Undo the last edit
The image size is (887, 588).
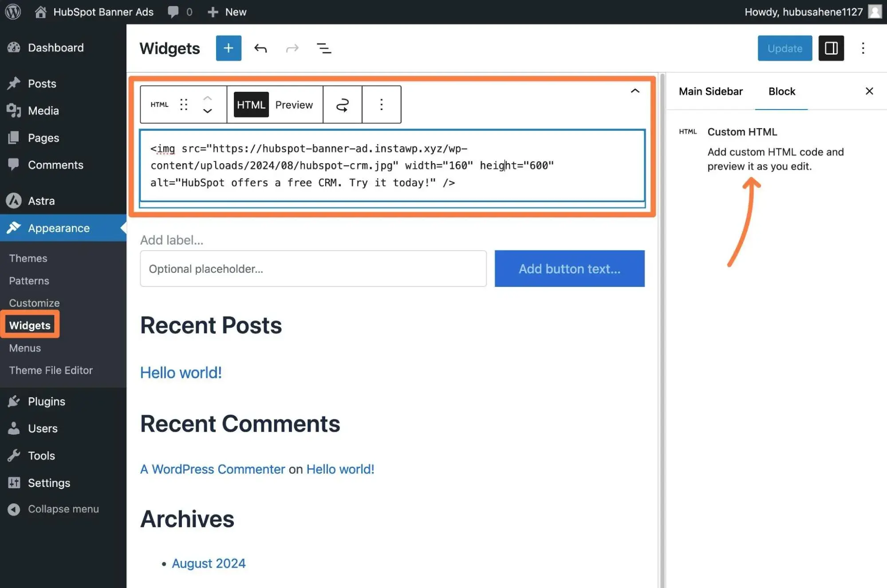260,48
